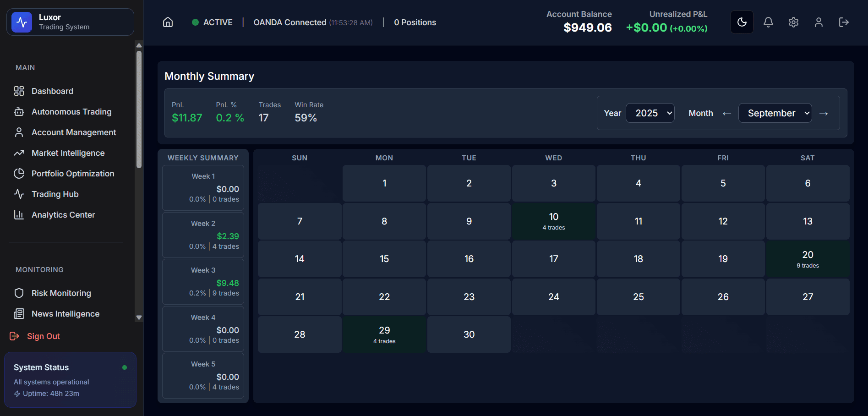The width and height of the screenshot is (868, 416).
Task: Click the home icon in top bar
Action: (x=168, y=22)
